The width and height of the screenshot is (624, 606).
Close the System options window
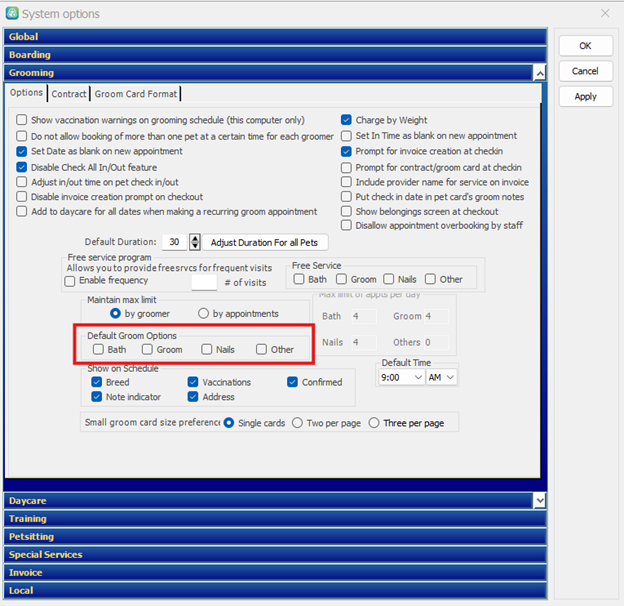pyautogui.click(x=605, y=13)
